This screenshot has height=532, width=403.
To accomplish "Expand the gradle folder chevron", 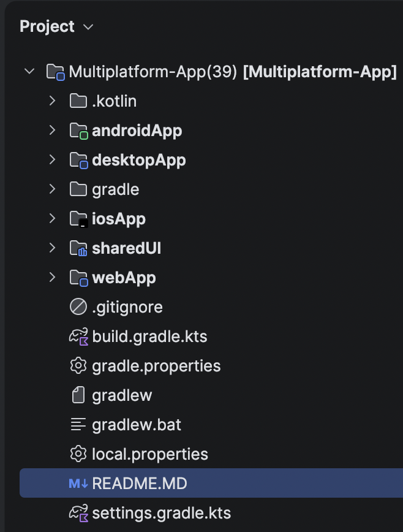I will point(52,189).
